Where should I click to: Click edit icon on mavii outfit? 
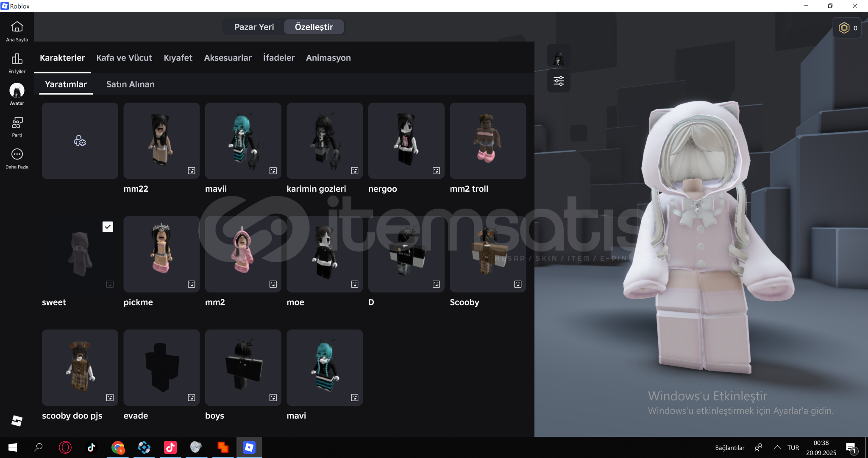[273, 170]
